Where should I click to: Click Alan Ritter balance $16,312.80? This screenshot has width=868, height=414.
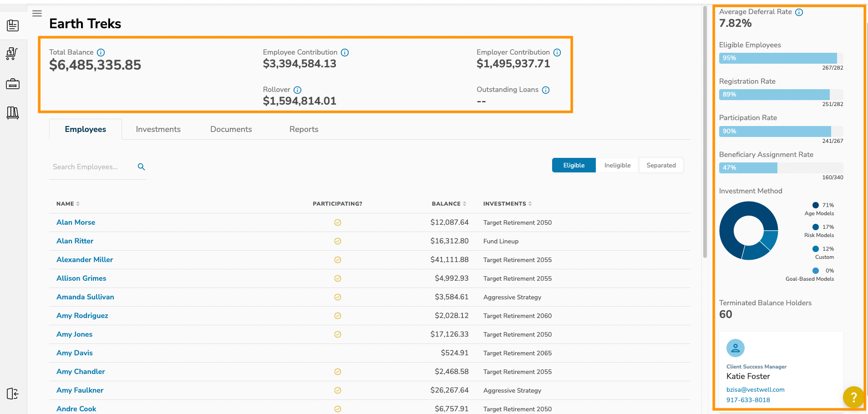449,241
